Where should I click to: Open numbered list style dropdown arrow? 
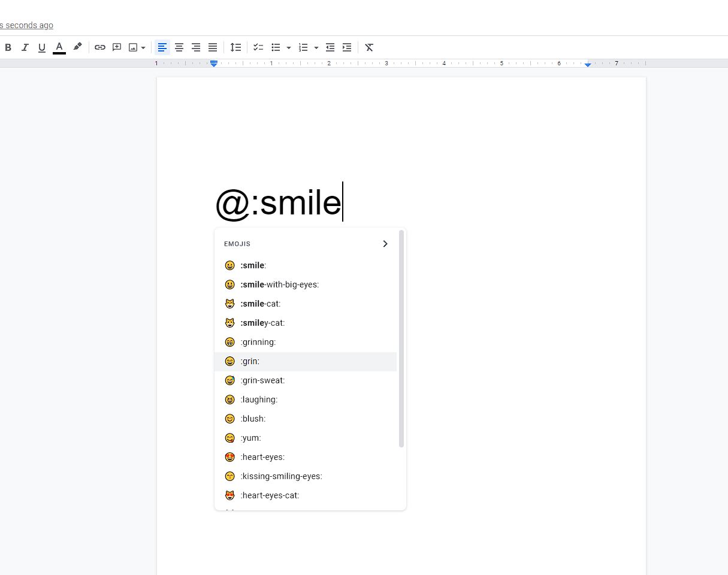click(316, 47)
